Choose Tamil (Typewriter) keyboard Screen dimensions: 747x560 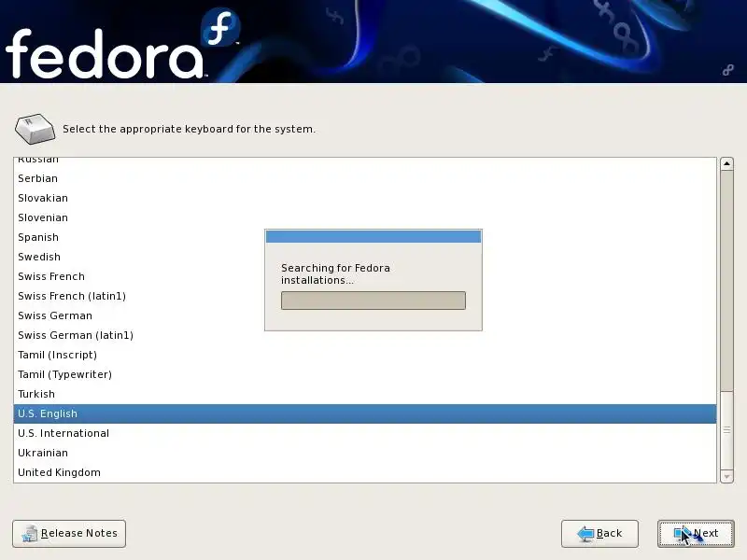(x=365, y=374)
